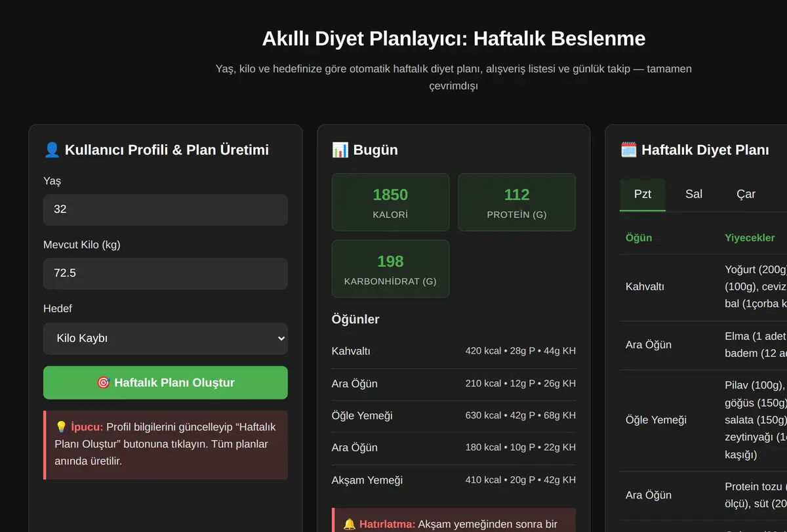Click the user icon beside Kullanıcı Profili heading
787x532 pixels.
point(52,150)
